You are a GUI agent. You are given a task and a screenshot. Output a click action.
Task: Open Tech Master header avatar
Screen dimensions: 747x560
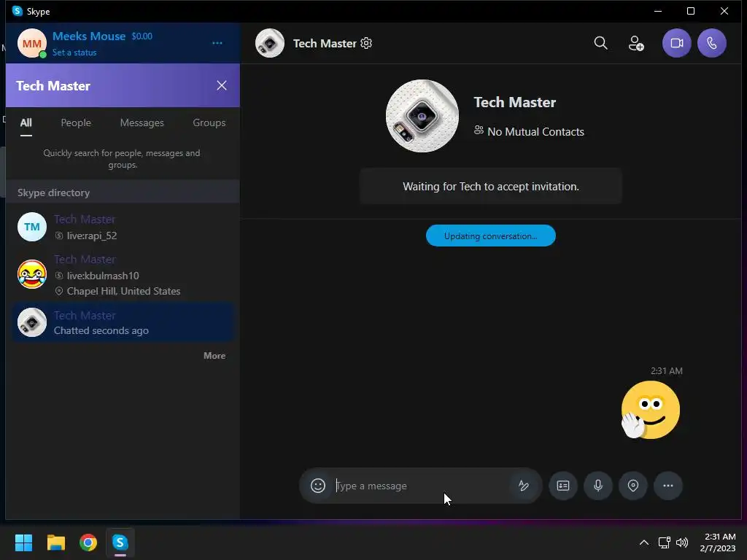tap(270, 43)
